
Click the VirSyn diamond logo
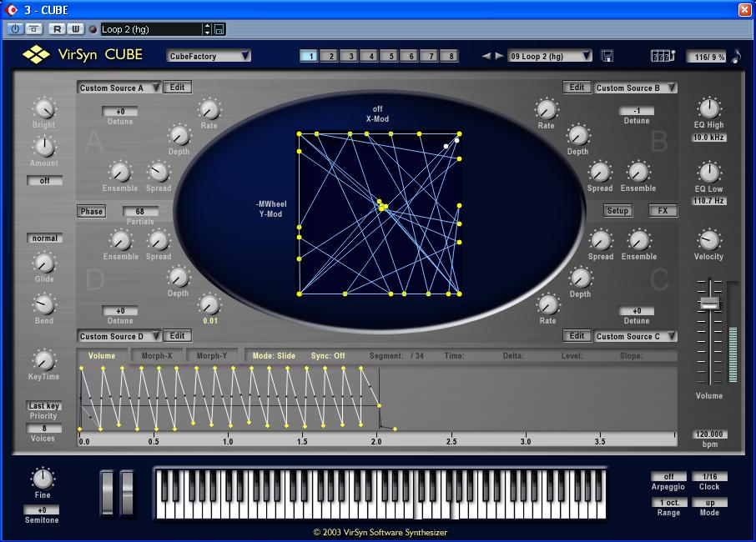coord(36,54)
